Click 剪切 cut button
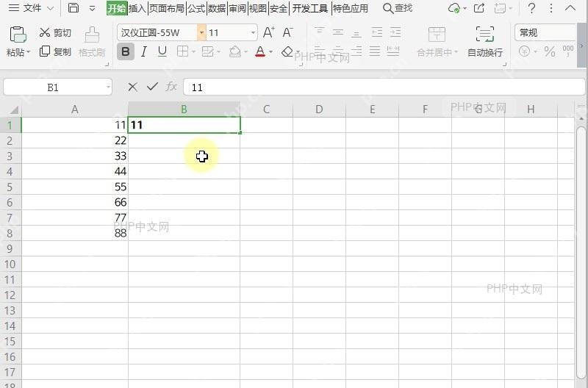Viewport: 588px width, 388px height. [x=55, y=32]
